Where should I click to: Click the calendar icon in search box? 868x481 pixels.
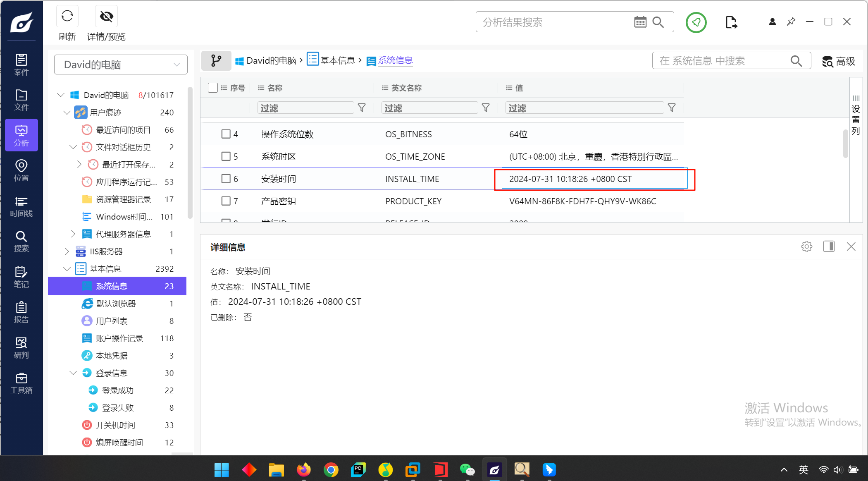(640, 22)
